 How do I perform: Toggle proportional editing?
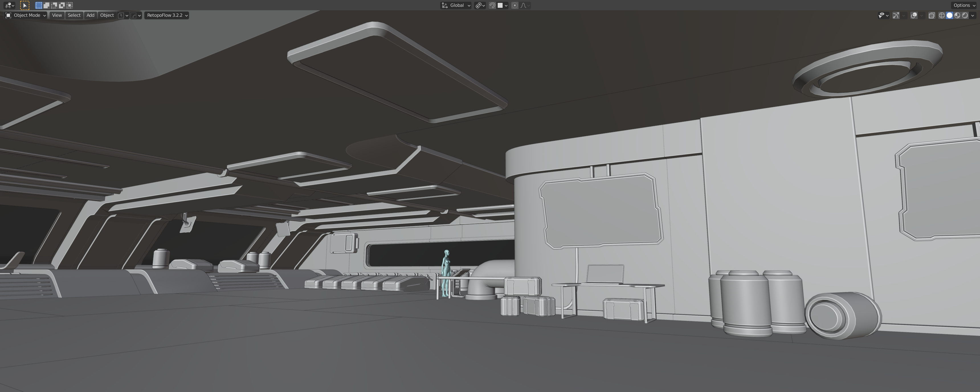(x=515, y=5)
